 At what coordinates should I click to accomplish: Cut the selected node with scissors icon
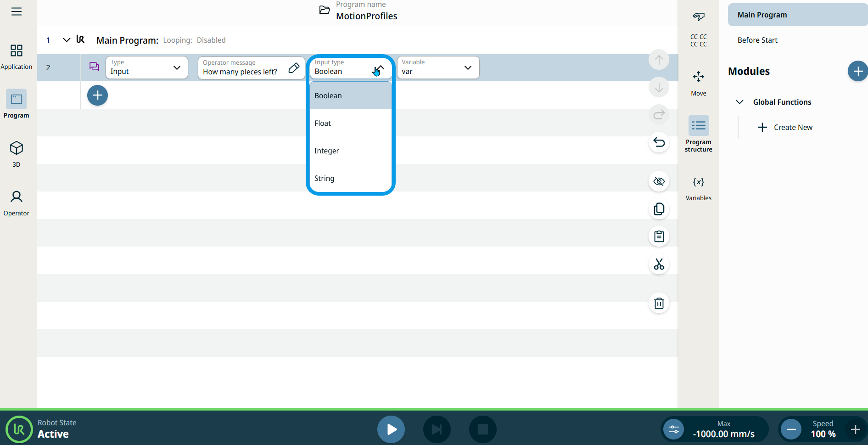coord(659,264)
